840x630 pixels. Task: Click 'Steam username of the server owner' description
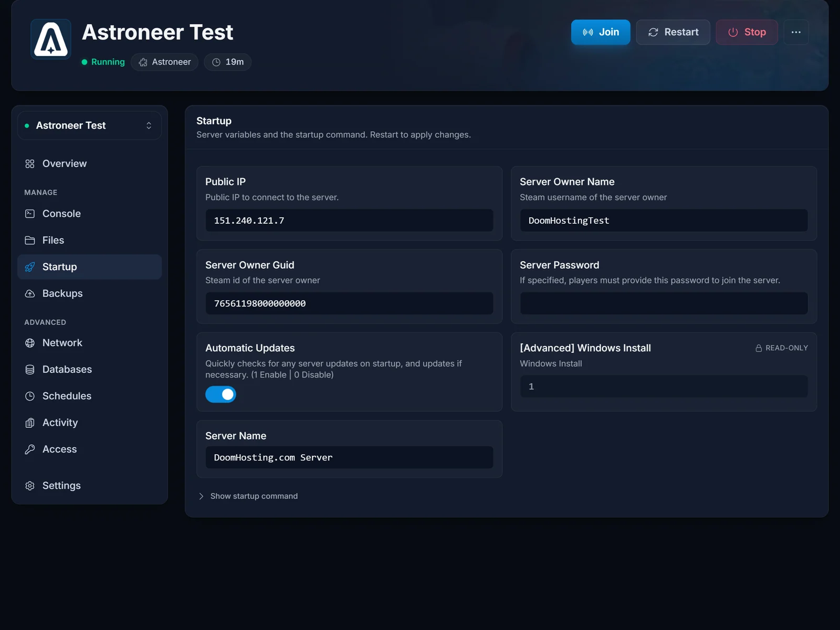click(593, 197)
